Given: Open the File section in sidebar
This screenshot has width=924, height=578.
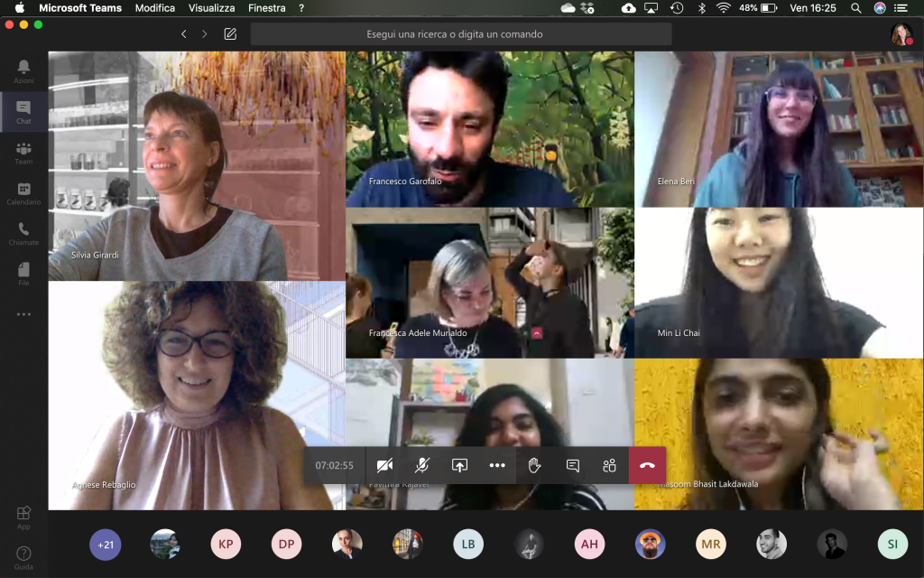Looking at the screenshot, I should point(23,274).
